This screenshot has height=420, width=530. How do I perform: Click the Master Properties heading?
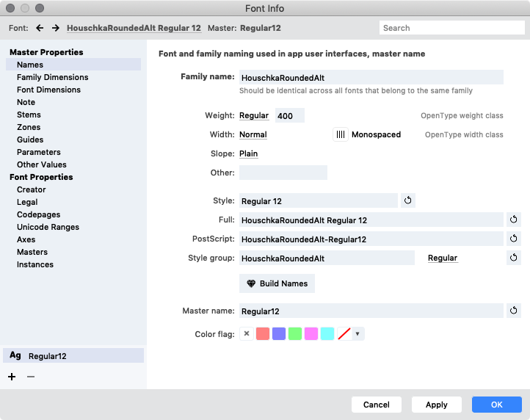pyautogui.click(x=46, y=52)
